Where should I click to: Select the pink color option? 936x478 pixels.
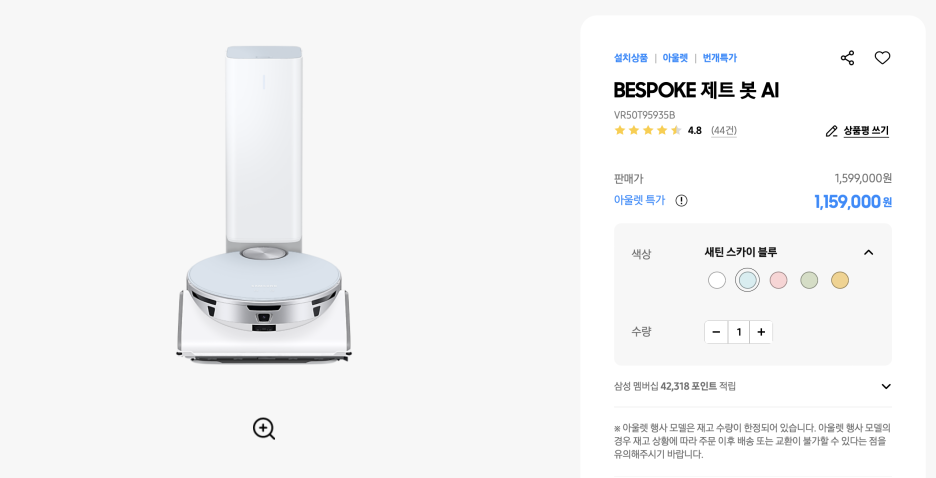click(778, 280)
